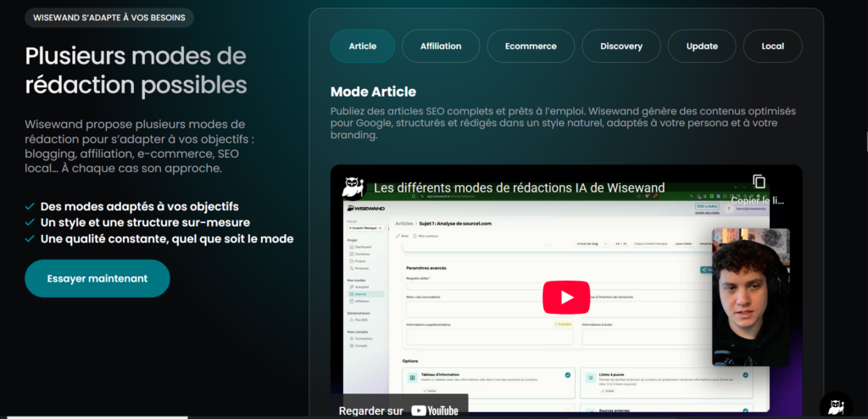Click text Un style et une structure sur-mesure
This screenshot has width=868, height=419.
[x=145, y=223]
